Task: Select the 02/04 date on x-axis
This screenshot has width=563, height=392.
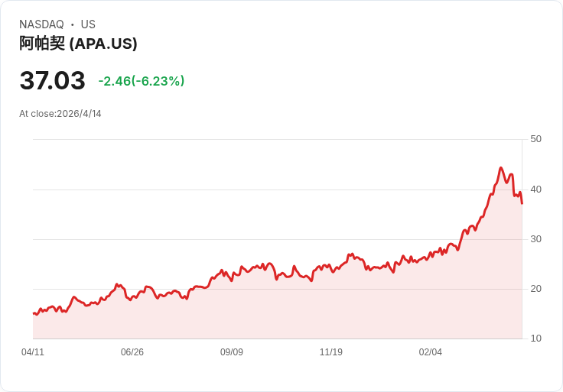Action: coord(431,352)
